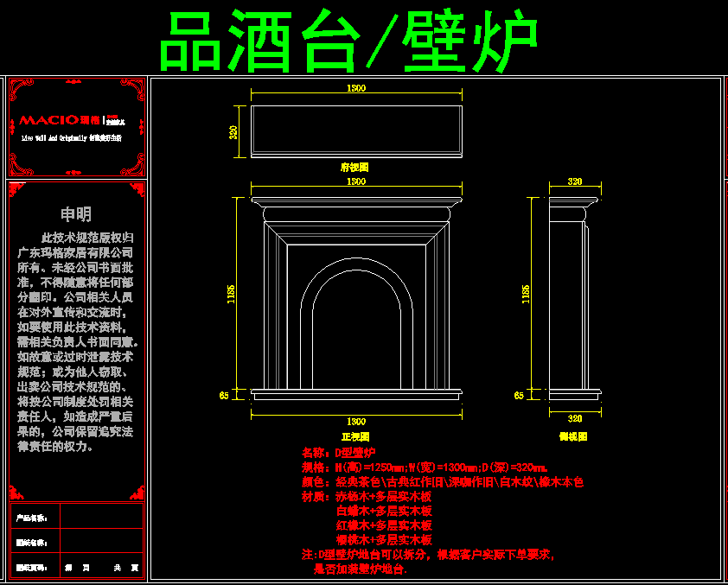Click the 颜色 color options text line
Screen dimensions: 728x585
[442, 481]
